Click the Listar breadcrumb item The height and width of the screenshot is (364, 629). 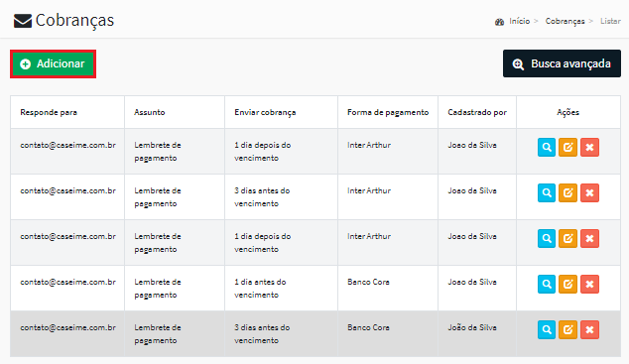coord(610,21)
